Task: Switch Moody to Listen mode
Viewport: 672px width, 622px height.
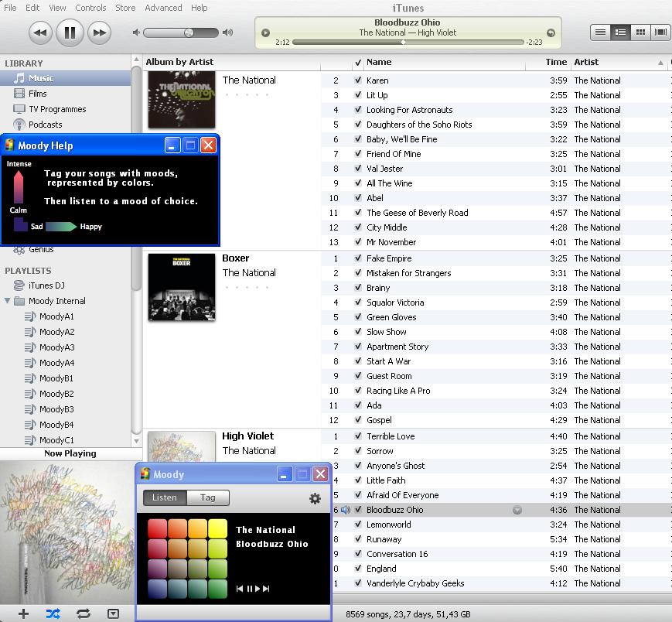Action: click(165, 497)
